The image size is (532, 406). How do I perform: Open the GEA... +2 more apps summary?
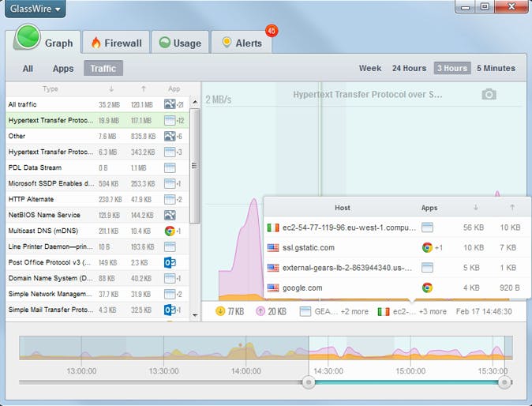tap(334, 311)
